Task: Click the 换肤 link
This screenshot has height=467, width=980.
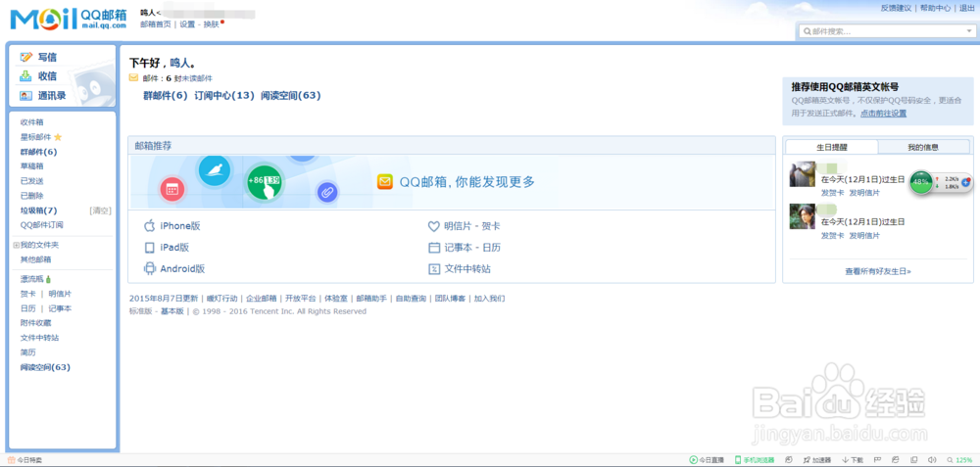Action: point(212,24)
